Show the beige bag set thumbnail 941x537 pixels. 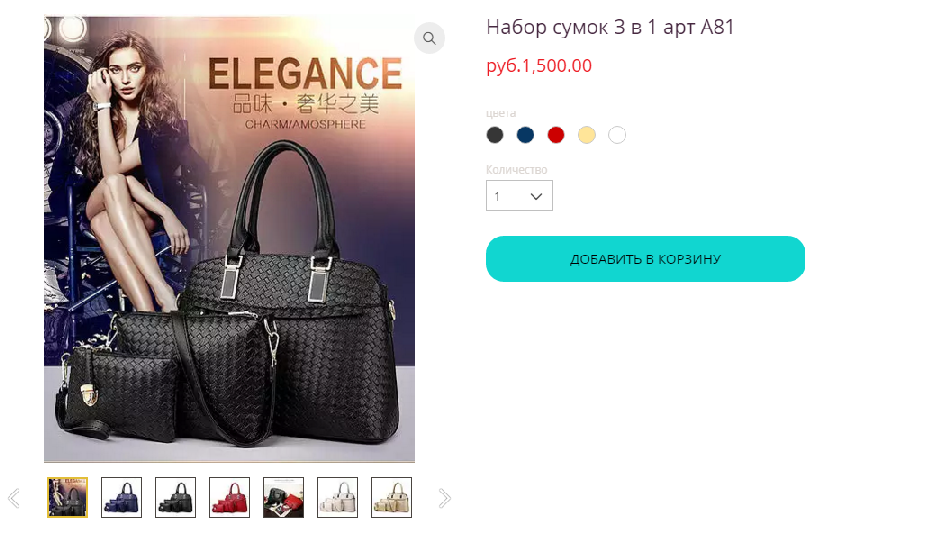click(392, 497)
